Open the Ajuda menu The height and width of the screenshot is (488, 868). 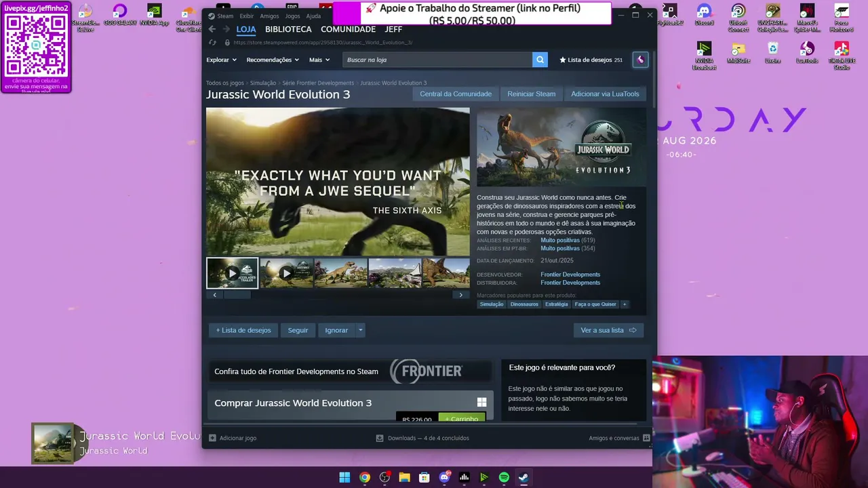tap(313, 16)
